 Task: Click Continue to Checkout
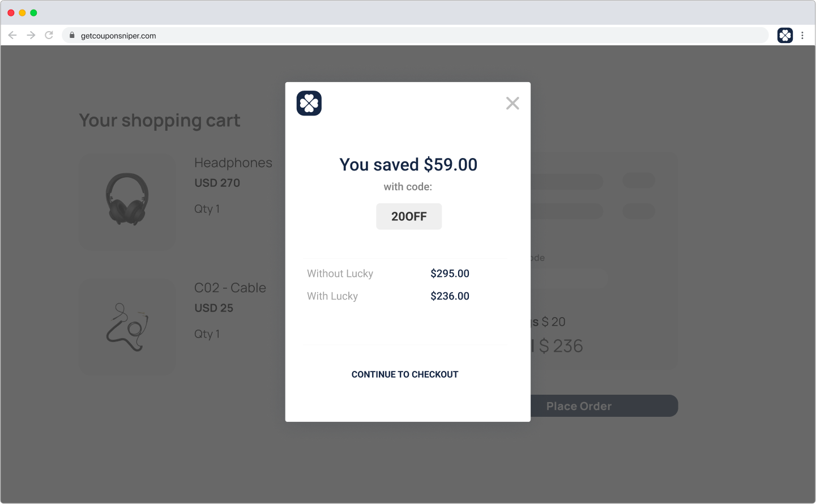point(405,374)
